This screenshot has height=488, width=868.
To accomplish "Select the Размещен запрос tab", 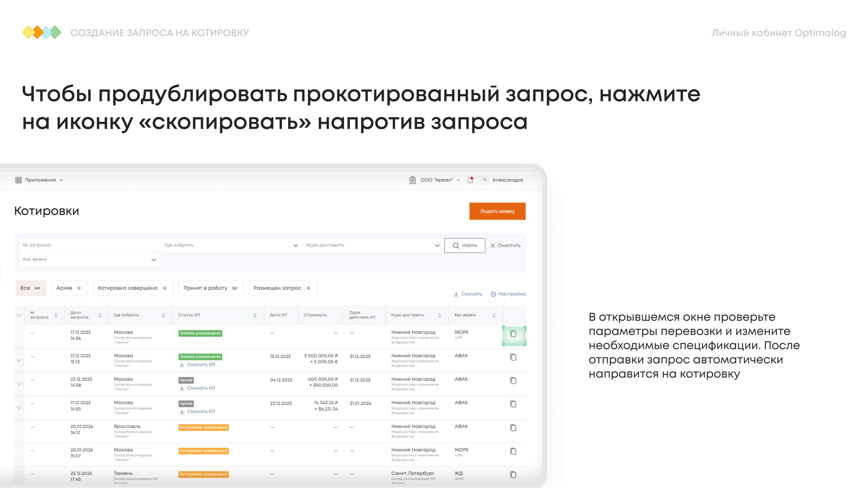I will click(282, 288).
